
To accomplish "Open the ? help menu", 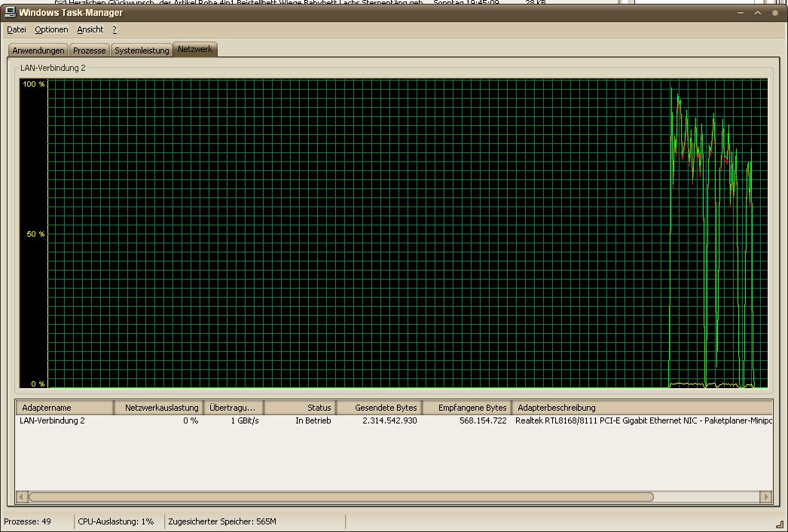I will 115,29.
